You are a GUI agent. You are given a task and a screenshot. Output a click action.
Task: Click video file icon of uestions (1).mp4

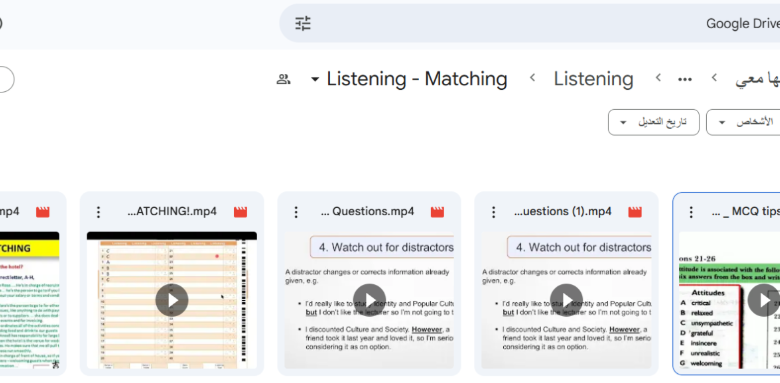click(635, 212)
